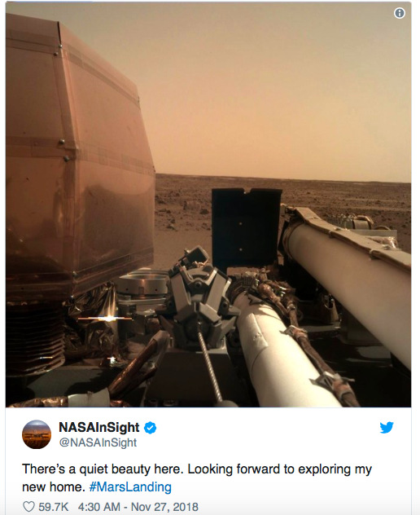This screenshot has width=420, height=515.
Task: Open the NASAInSight profile avatar
Action: [37, 434]
